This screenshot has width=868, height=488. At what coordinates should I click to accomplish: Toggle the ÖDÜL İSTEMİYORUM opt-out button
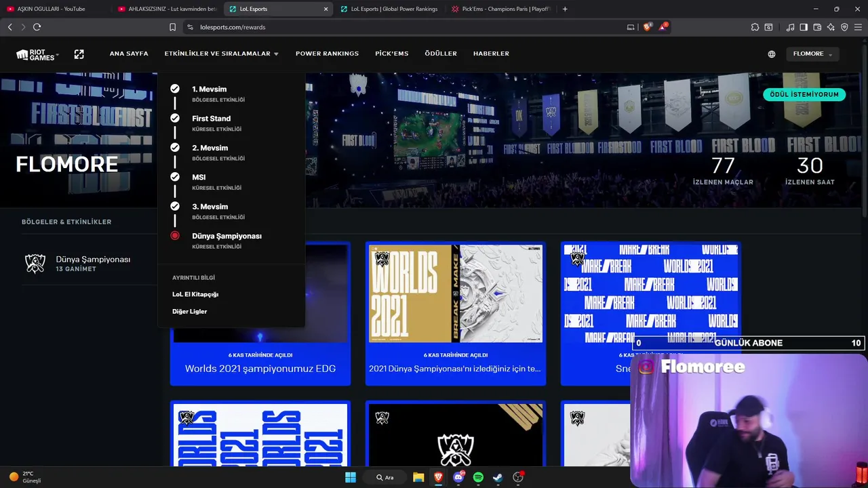804,94
